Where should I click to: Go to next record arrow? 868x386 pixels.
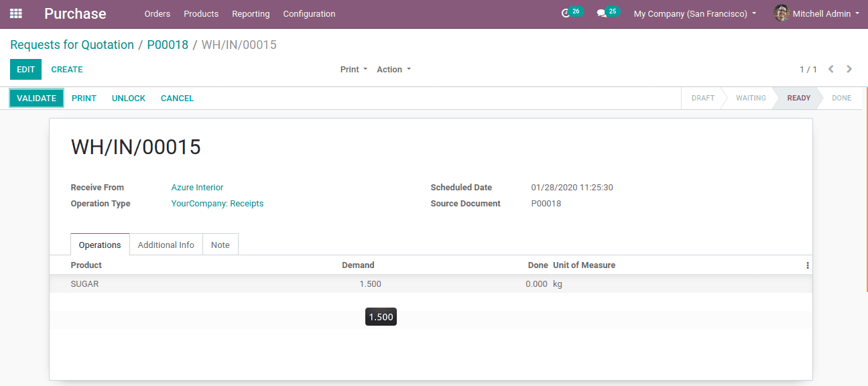tap(849, 69)
